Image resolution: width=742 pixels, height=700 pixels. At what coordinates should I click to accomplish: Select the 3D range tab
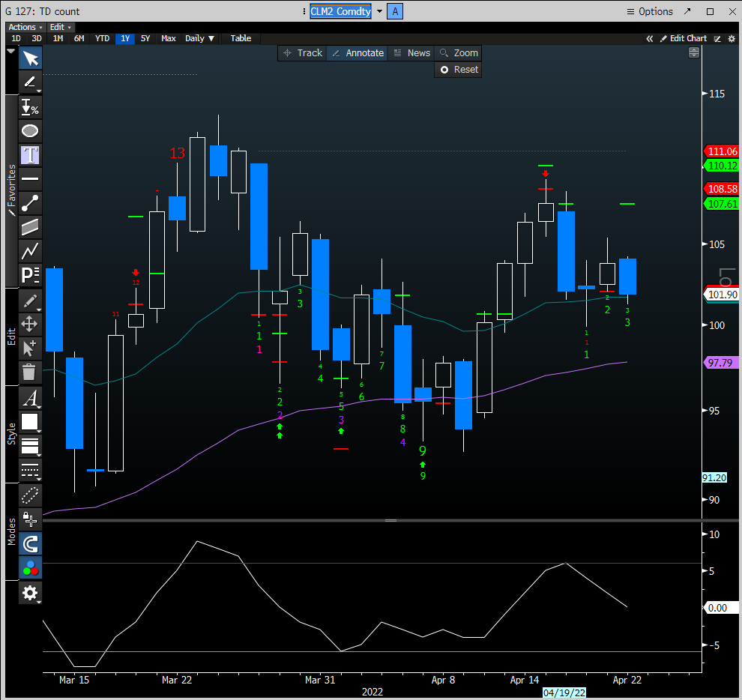[x=37, y=38]
